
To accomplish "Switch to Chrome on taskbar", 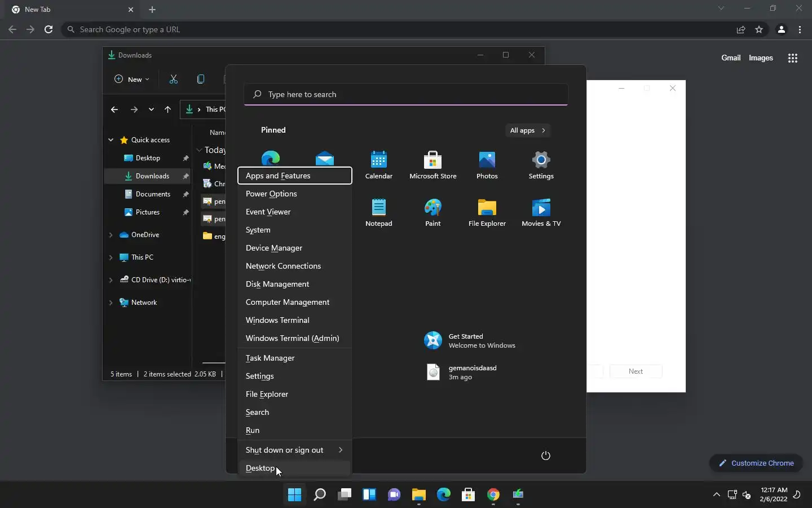I will (493, 495).
